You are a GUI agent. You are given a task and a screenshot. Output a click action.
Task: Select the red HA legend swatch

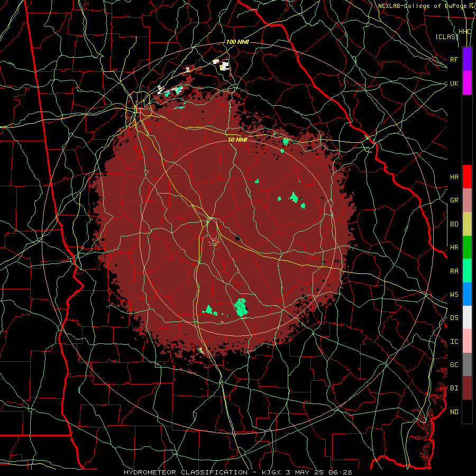pos(467,177)
